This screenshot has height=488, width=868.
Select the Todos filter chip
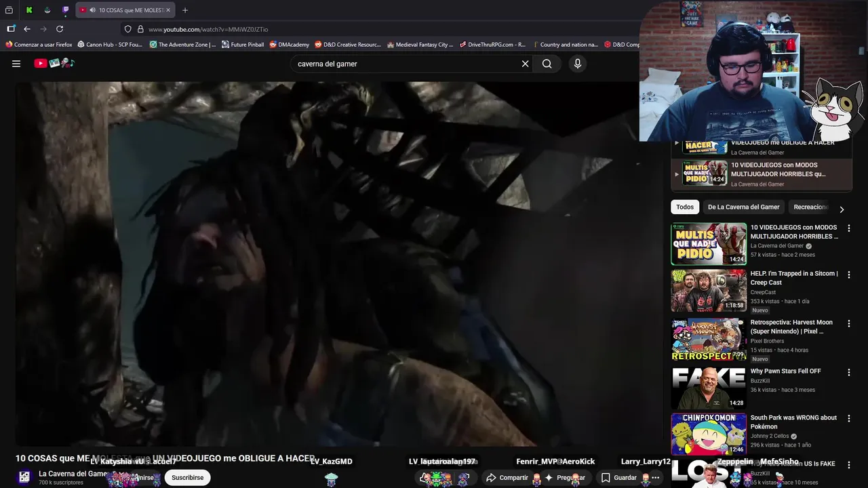(x=685, y=207)
